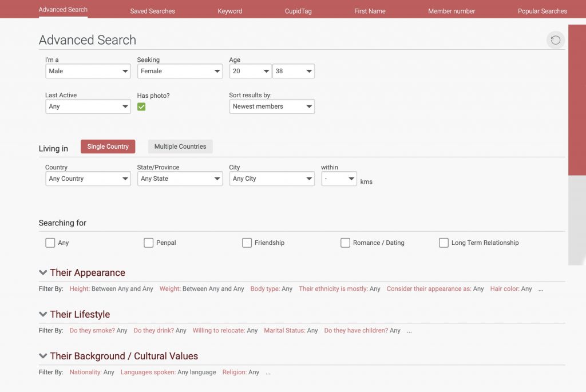Open the Religion filter link
Screen dimensions: 586x392
tap(234, 373)
